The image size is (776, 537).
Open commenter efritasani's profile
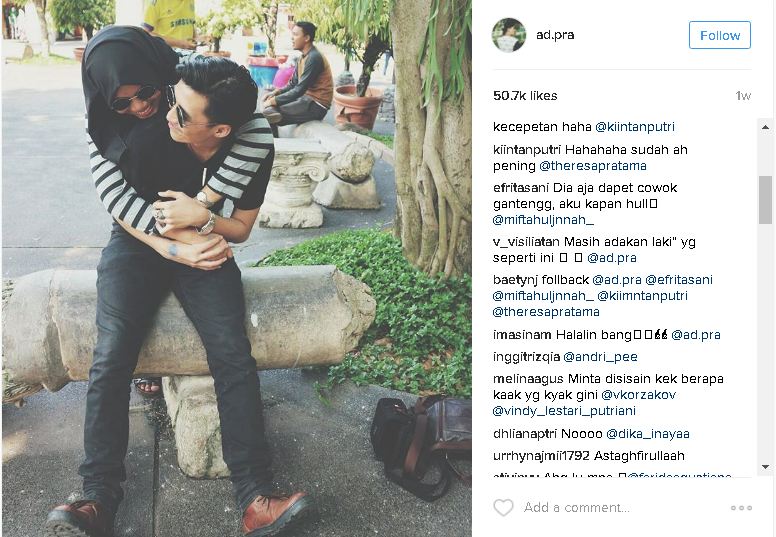tap(521, 188)
